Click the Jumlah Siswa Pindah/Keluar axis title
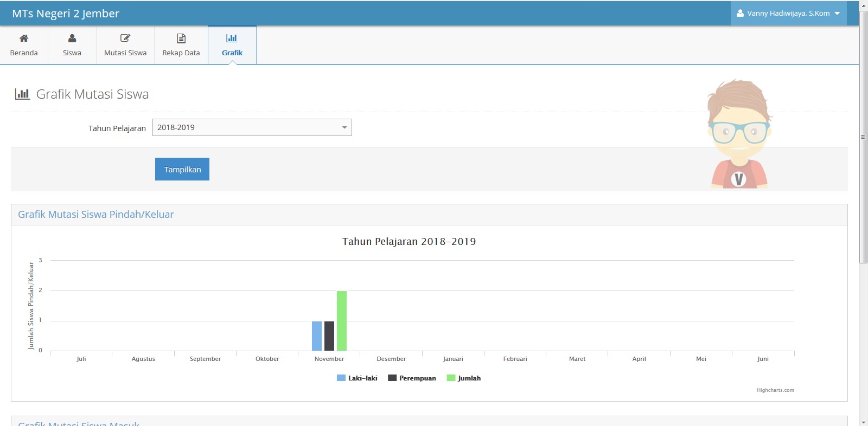Viewport: 868px width, 426px height. coord(31,306)
